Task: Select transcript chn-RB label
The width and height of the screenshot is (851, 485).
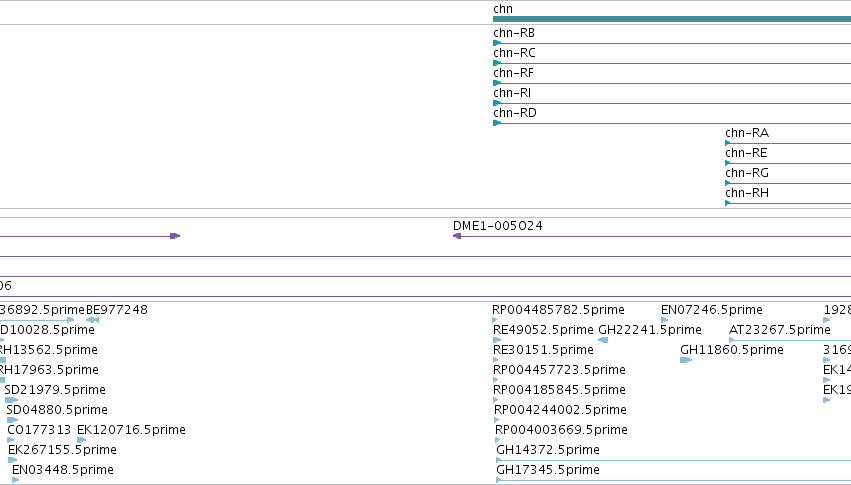Action: point(514,33)
